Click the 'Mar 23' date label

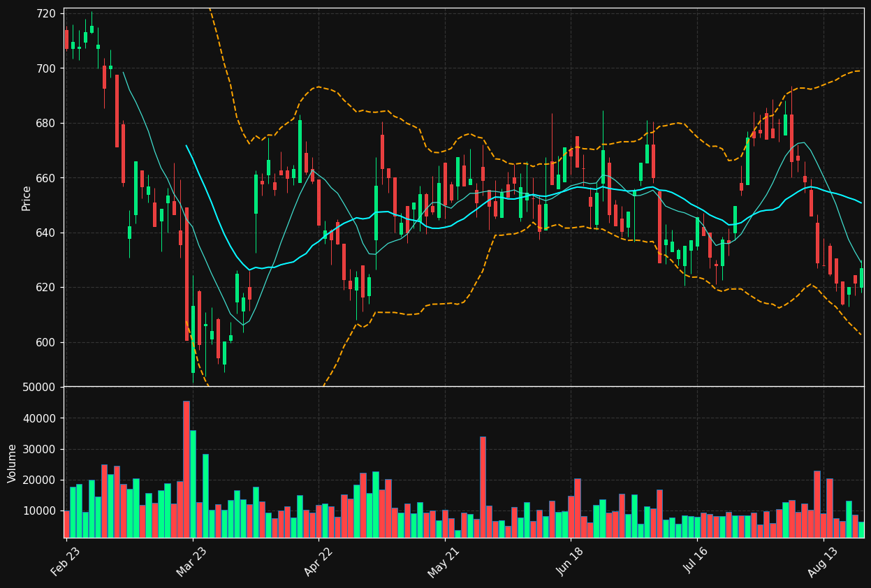(191, 561)
